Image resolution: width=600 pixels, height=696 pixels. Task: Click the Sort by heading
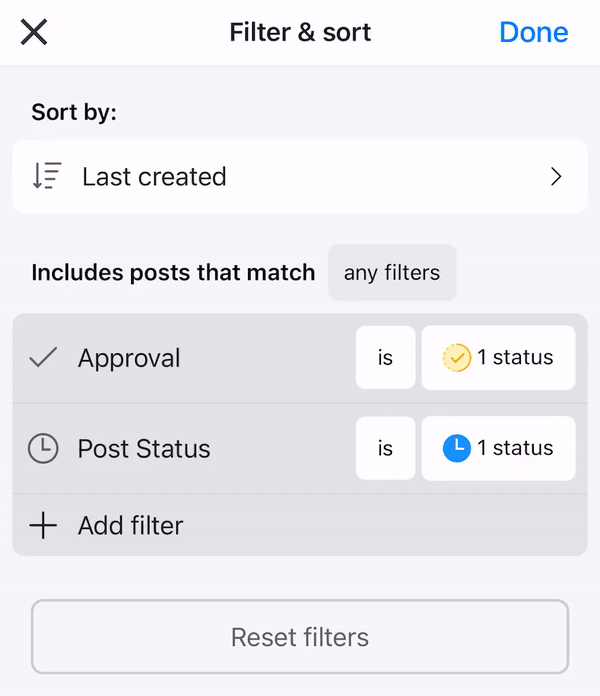tap(74, 112)
